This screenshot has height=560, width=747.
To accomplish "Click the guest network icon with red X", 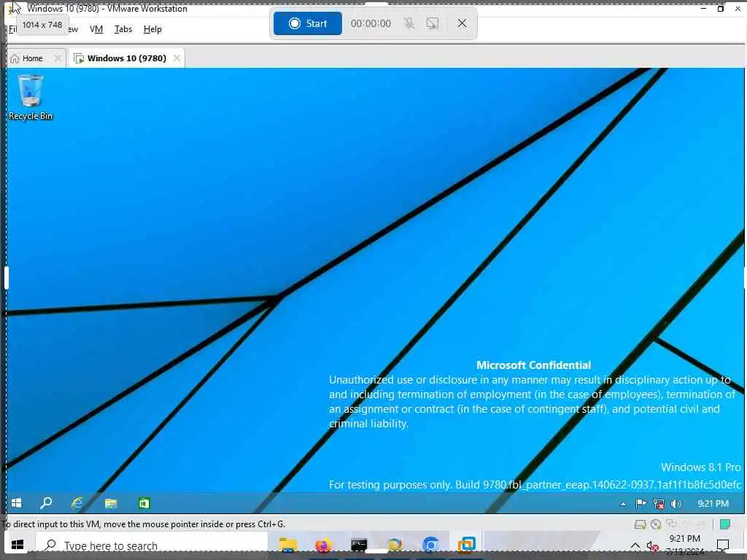I will click(x=659, y=504).
